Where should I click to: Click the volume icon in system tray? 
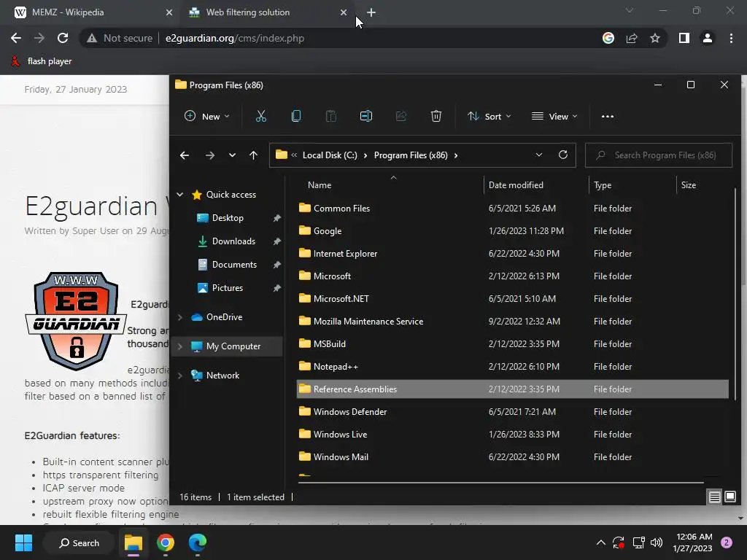pyautogui.click(x=657, y=542)
